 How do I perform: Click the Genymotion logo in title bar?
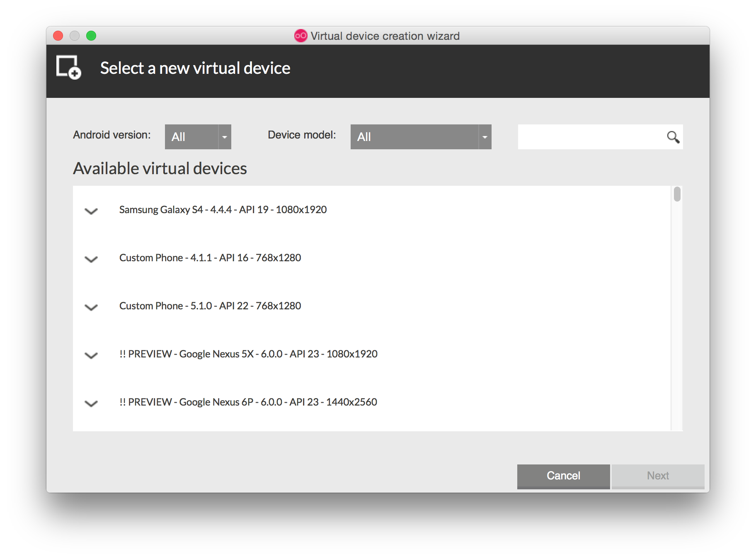click(300, 36)
